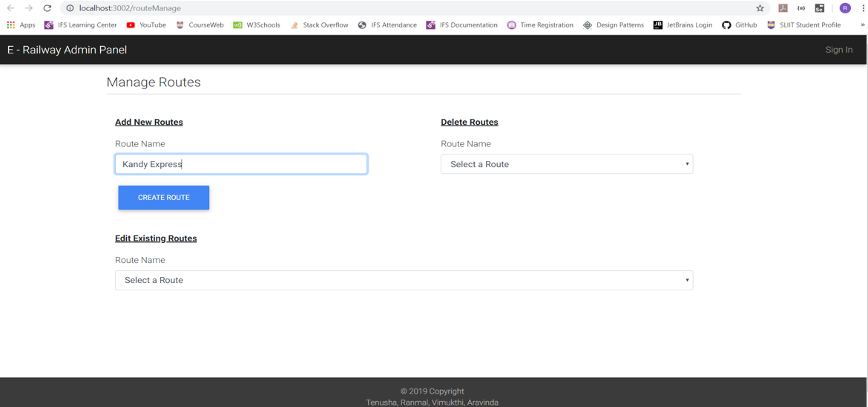The height and width of the screenshot is (407, 868).
Task: Click the 2019 Copyright footer text
Action: click(433, 391)
